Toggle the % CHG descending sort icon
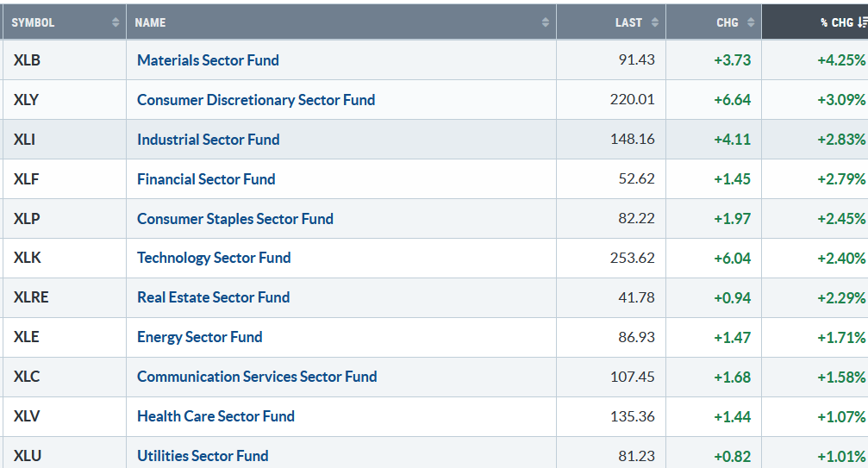Viewport: 868px width, 468px height. 862,22
